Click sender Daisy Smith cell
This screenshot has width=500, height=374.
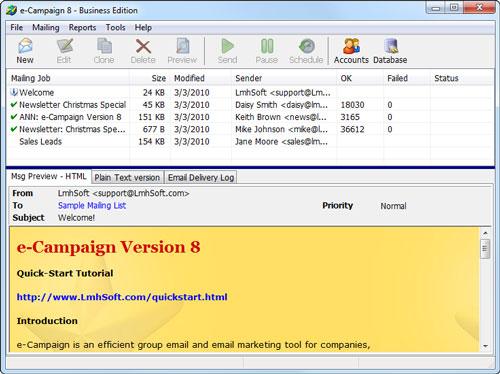coord(281,105)
